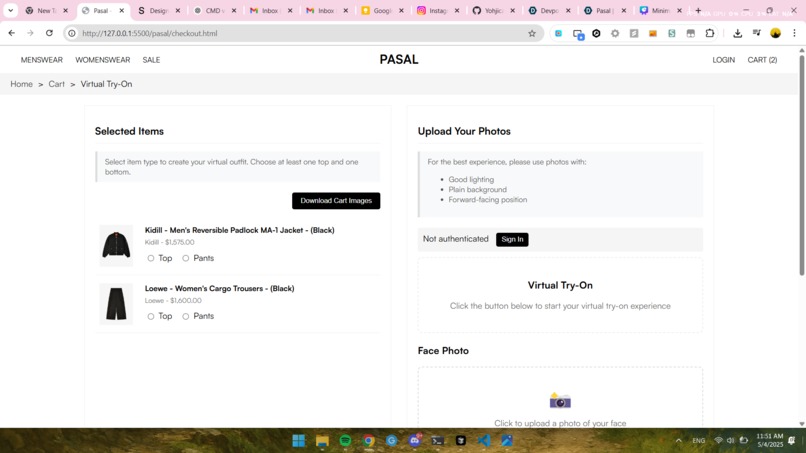Open the LOGIN link
Image resolution: width=806 pixels, height=453 pixels.
pos(723,60)
